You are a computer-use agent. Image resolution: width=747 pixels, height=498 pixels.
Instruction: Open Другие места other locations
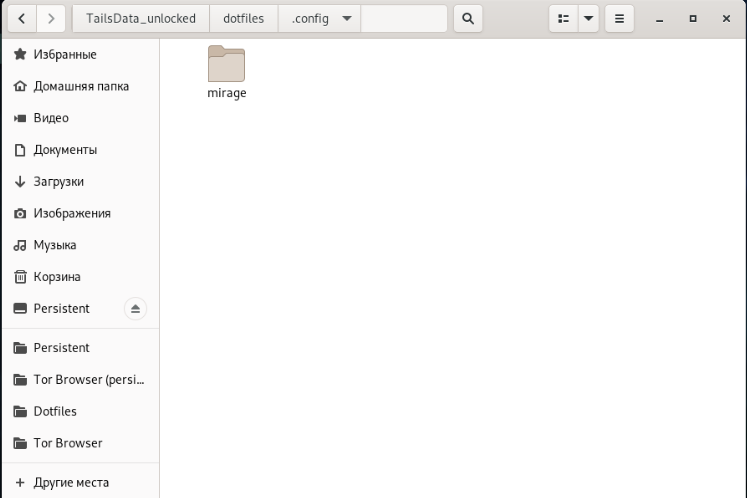click(70, 482)
